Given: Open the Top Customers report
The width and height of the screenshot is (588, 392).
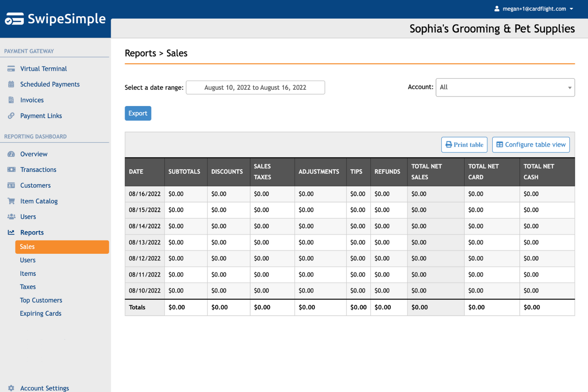Looking at the screenshot, I should (41, 300).
